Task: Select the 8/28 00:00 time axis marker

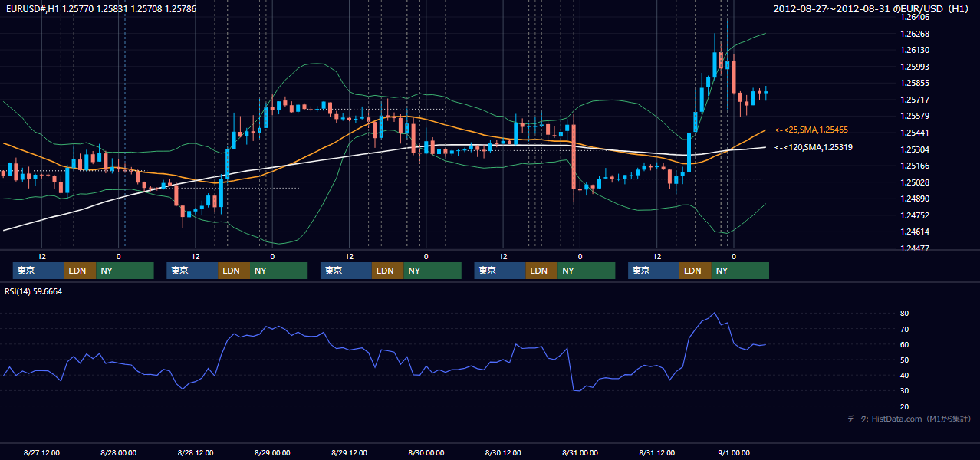Action: pos(119,452)
